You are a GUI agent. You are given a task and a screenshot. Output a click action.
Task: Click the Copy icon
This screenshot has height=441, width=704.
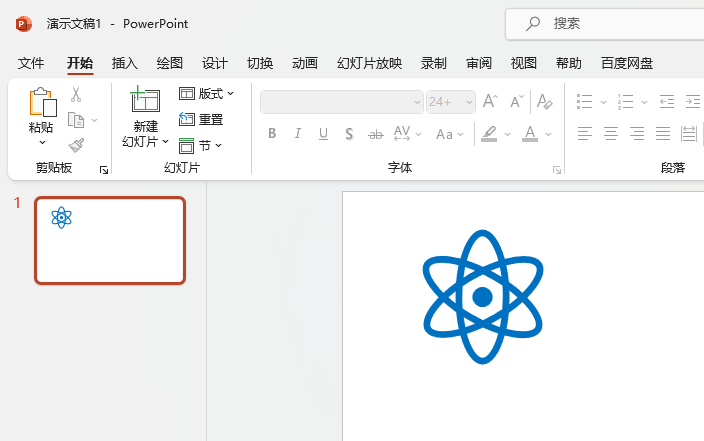pyautogui.click(x=76, y=120)
